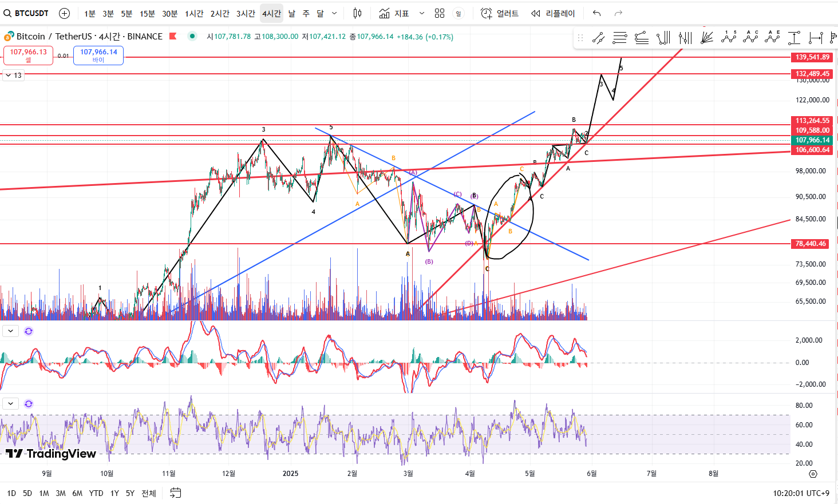Click the add symbol compare plus icon
The width and height of the screenshot is (838, 504).
65,13
